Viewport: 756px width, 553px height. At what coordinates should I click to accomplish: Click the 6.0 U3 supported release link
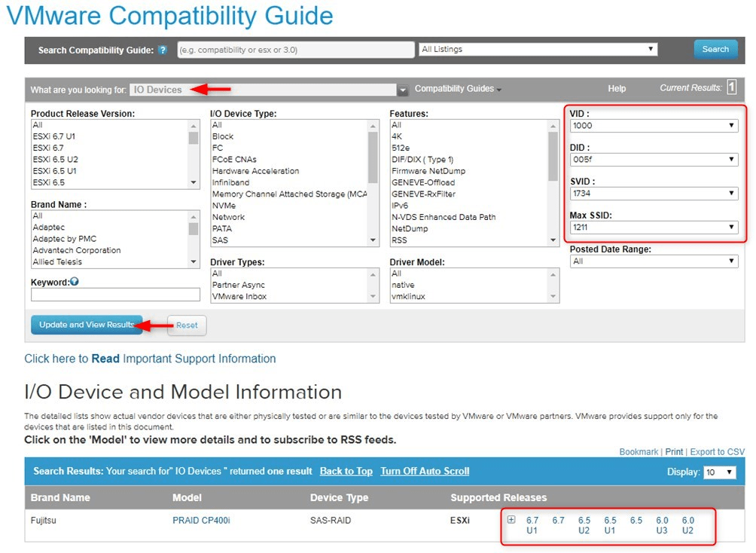coord(661,525)
